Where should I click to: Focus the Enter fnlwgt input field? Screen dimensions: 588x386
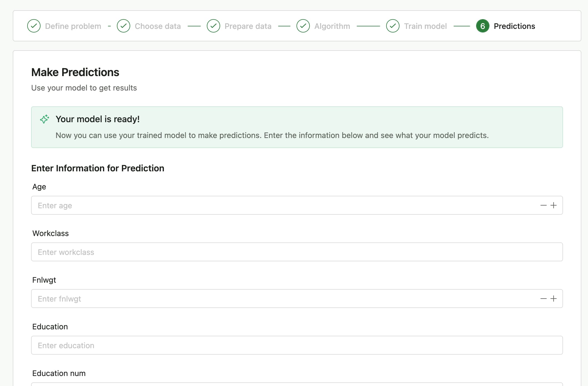tap(297, 299)
